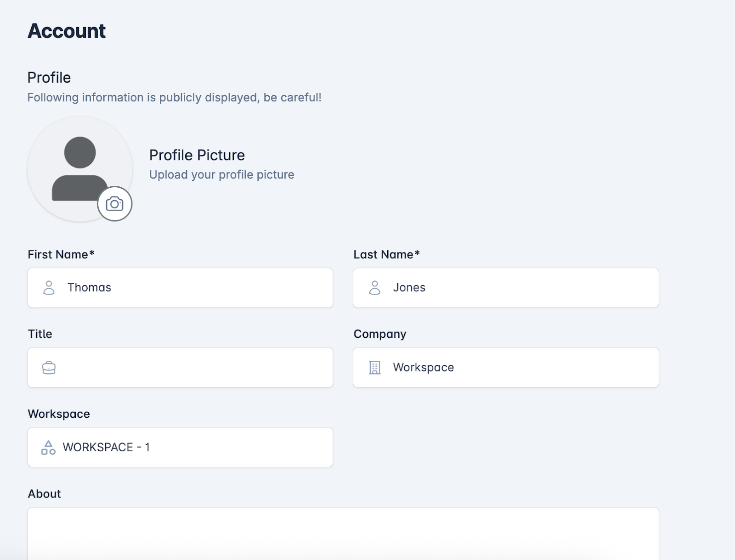
Task: Click the 'Following information is publicly displayed' notice
Action: pyautogui.click(x=175, y=98)
